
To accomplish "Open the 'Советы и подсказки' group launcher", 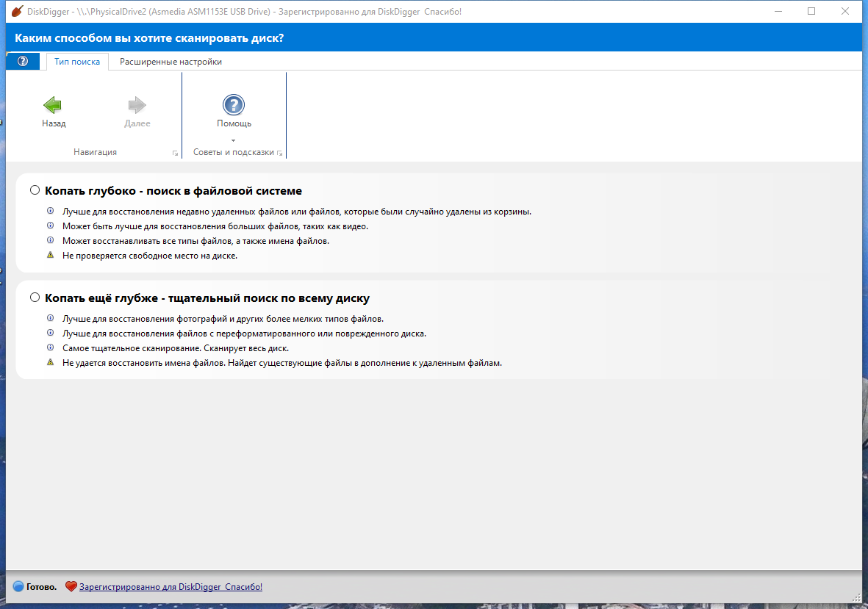I will 279,154.
